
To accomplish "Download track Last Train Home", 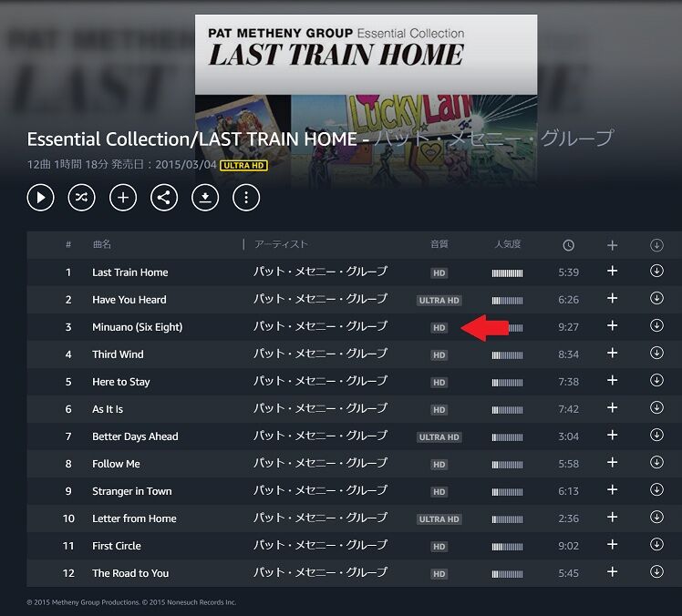I will coord(656,271).
